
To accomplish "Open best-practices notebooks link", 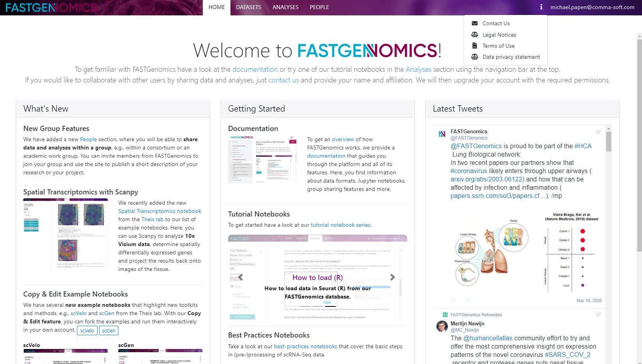I will click(305, 346).
